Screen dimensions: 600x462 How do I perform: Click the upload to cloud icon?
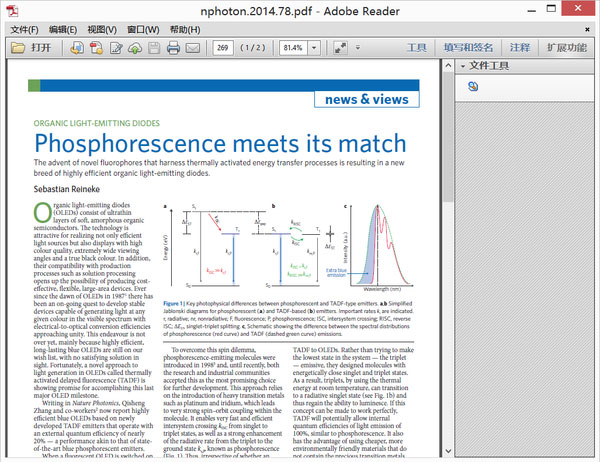point(134,47)
